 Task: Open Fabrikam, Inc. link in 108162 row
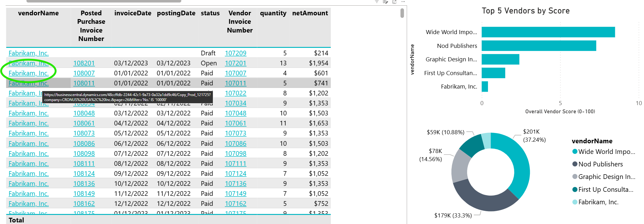(x=28, y=204)
